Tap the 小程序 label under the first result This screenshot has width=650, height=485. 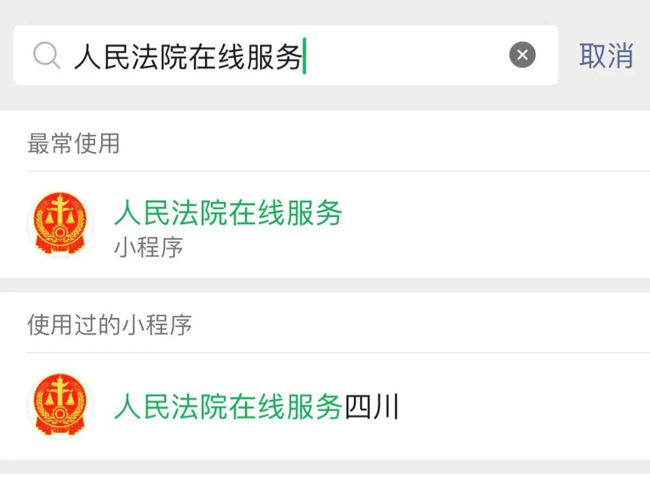pos(148,247)
